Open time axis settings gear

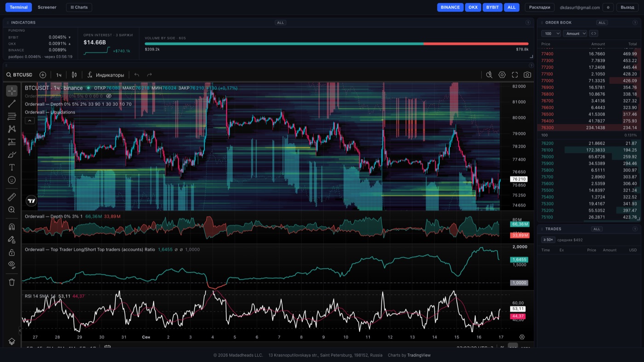522,337
